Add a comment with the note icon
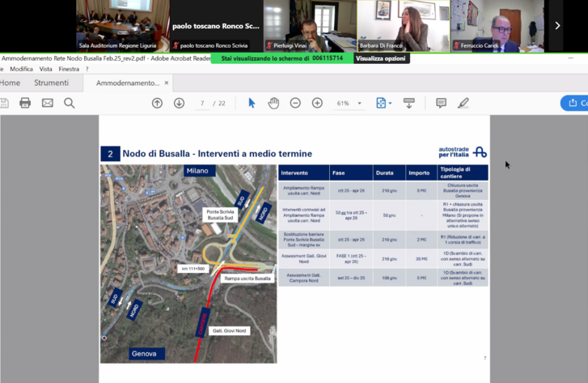This screenshot has height=383, width=588. [441, 103]
